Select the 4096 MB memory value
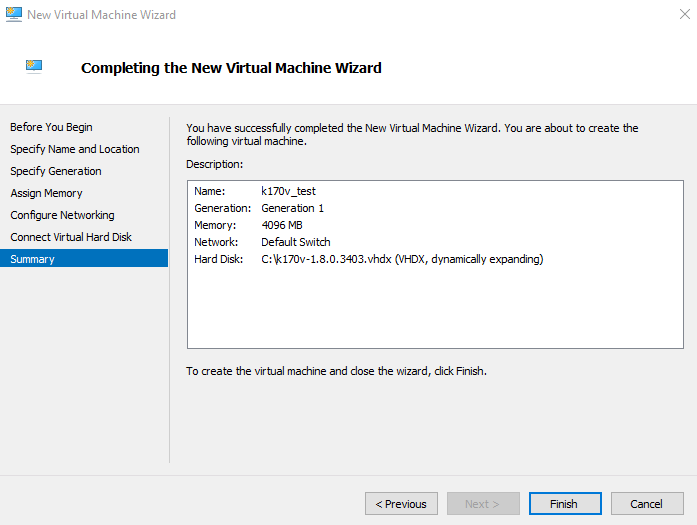Screen dimensions: 697x525 284,225
